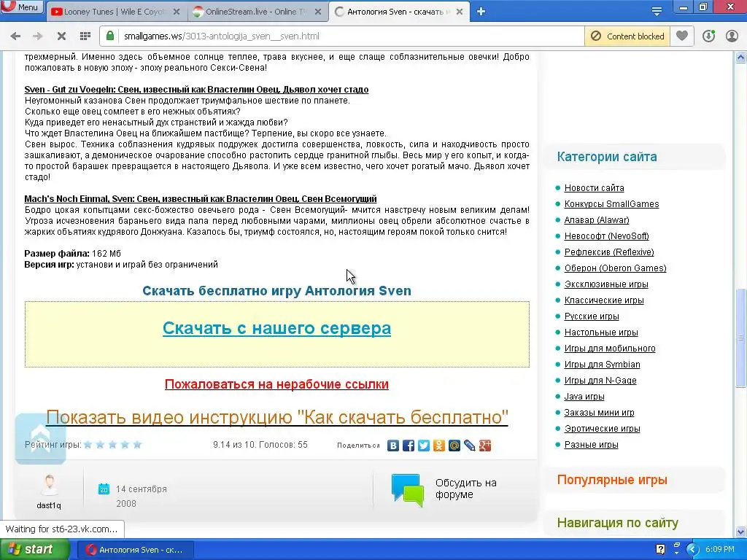Share via VK icon
This screenshot has height=560, width=747.
[393, 446]
